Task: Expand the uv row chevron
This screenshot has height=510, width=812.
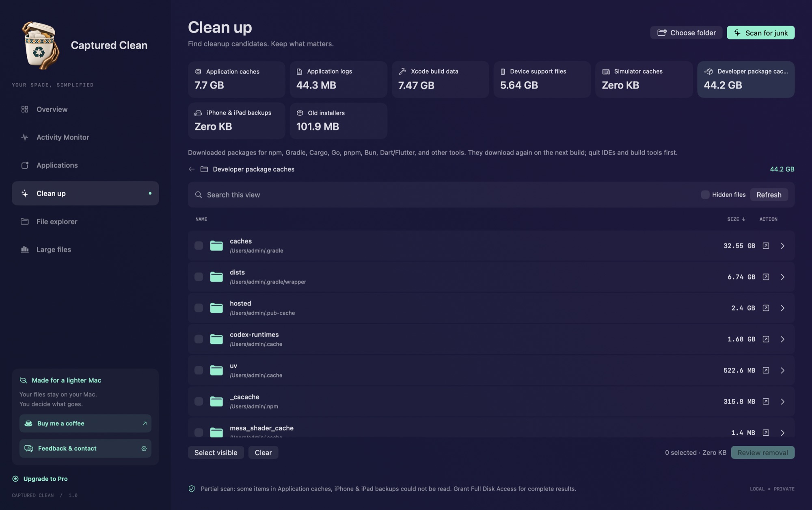Action: (x=782, y=371)
